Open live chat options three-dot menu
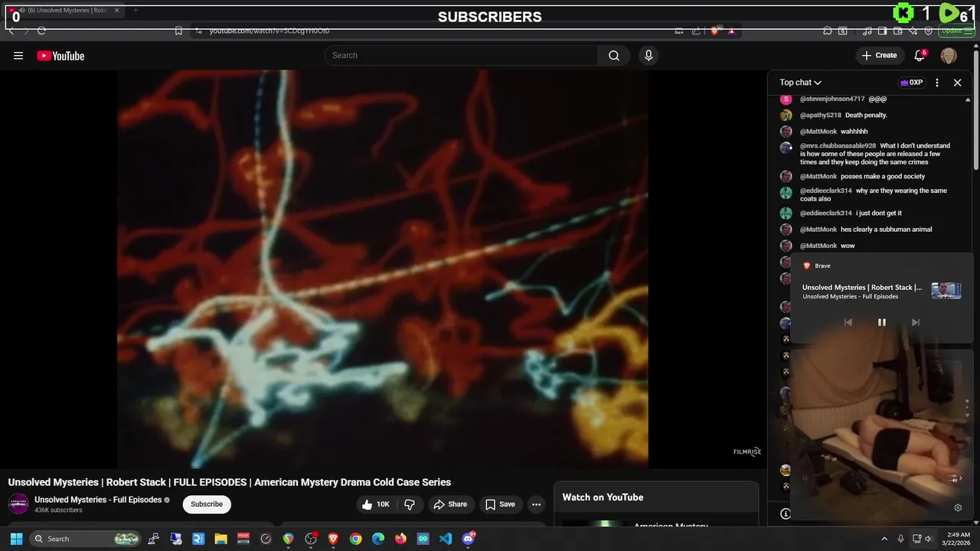 pyautogui.click(x=937, y=83)
